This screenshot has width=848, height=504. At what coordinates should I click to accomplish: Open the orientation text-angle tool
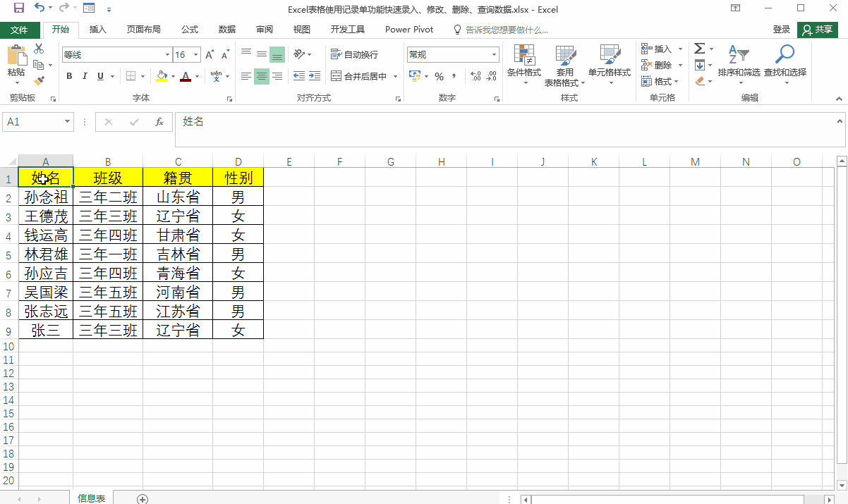pyautogui.click(x=299, y=54)
